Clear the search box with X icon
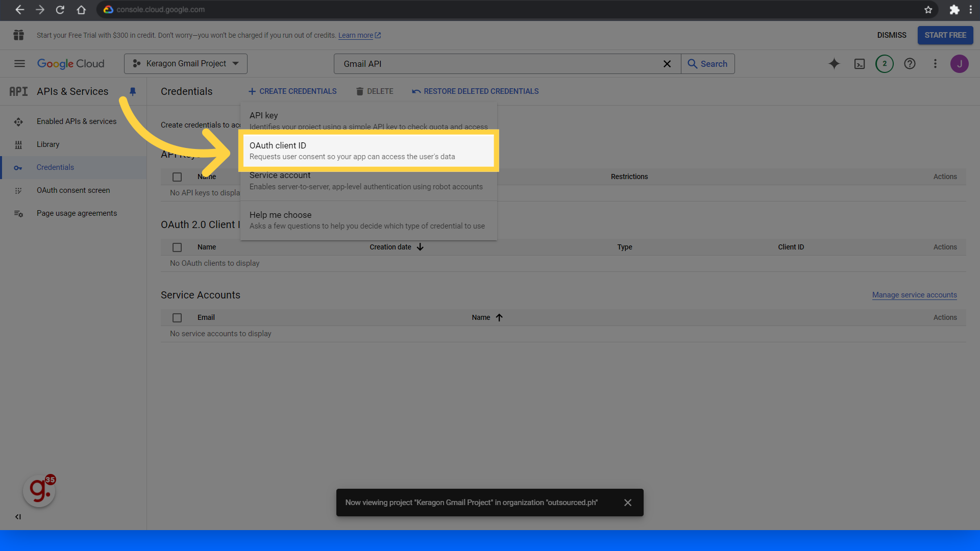The height and width of the screenshot is (551, 980). (667, 64)
